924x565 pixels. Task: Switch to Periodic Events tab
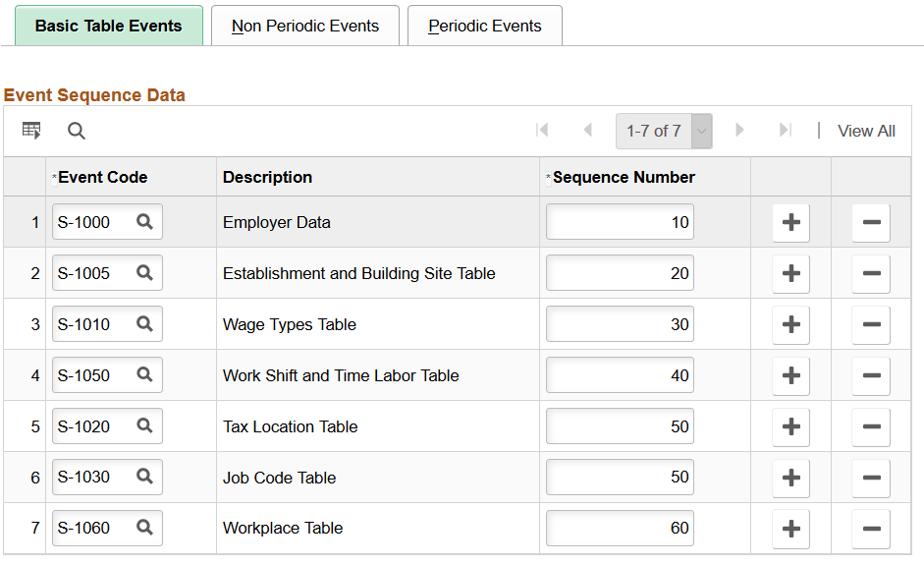click(485, 26)
